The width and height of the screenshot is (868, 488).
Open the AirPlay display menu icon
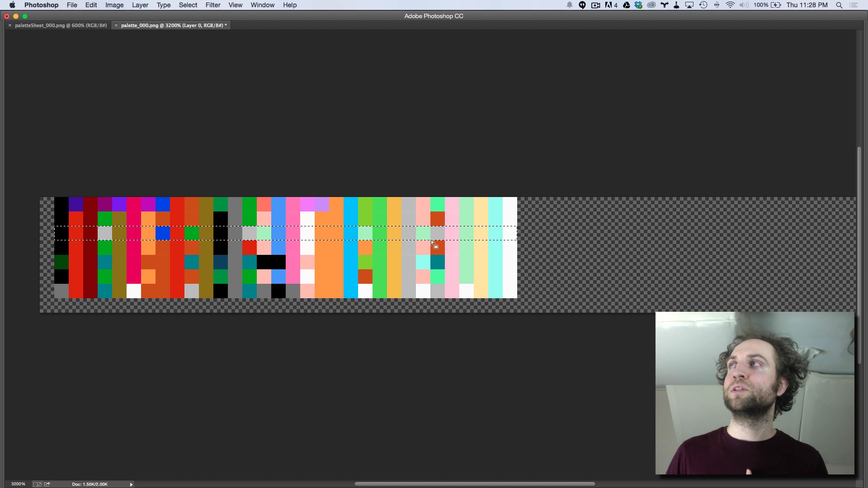(689, 5)
